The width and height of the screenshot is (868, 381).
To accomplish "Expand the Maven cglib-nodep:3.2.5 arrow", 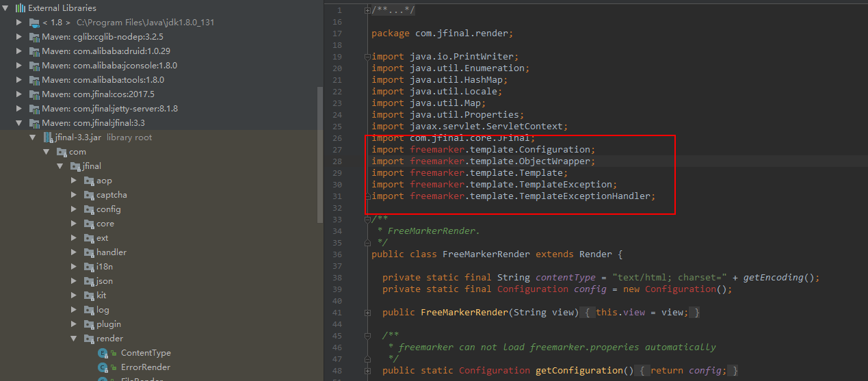I will point(20,37).
